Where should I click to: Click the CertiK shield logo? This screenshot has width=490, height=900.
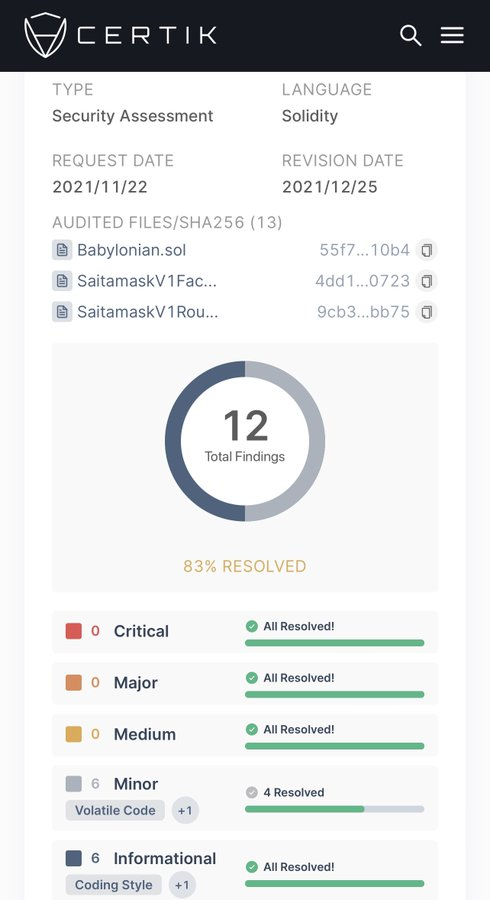[45, 36]
